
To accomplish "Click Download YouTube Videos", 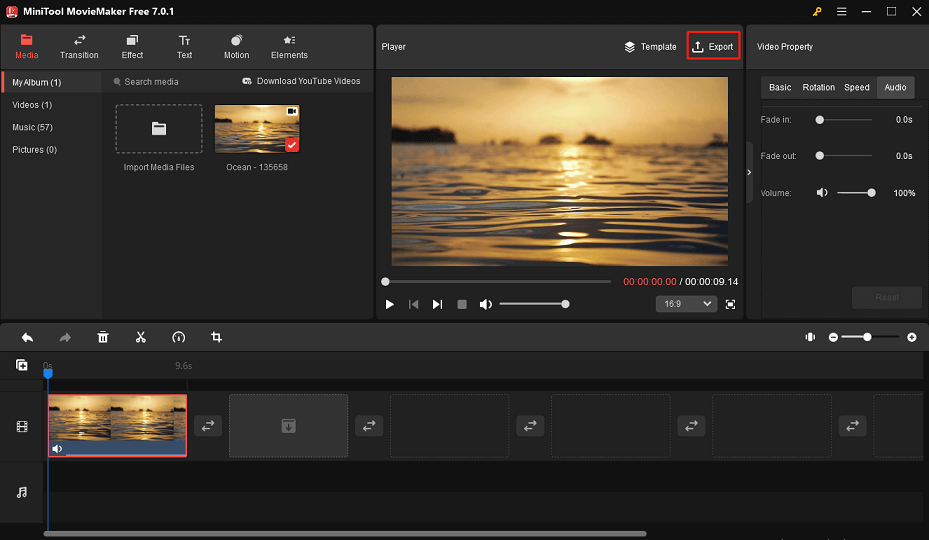I will point(302,81).
